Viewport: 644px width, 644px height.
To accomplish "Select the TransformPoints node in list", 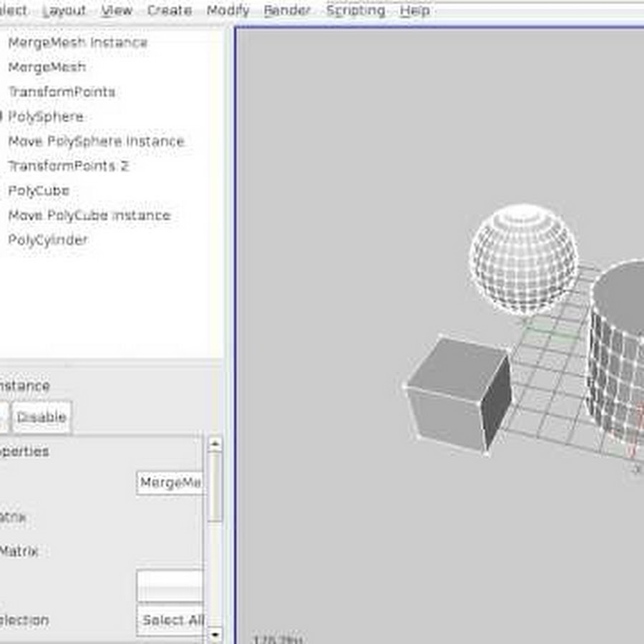I will [62, 92].
